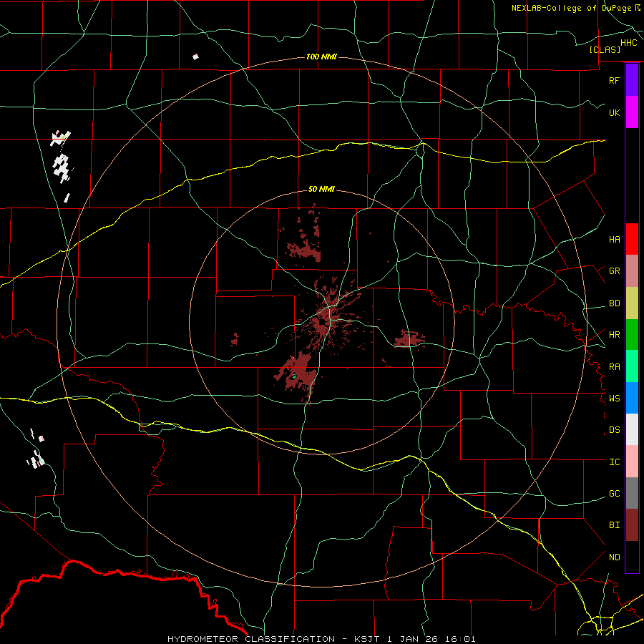Click the UK legend label
This screenshot has height=644, width=644.
(x=615, y=112)
